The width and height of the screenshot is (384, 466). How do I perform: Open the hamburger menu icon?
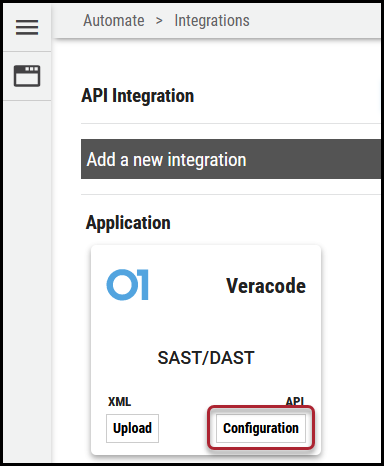27,27
